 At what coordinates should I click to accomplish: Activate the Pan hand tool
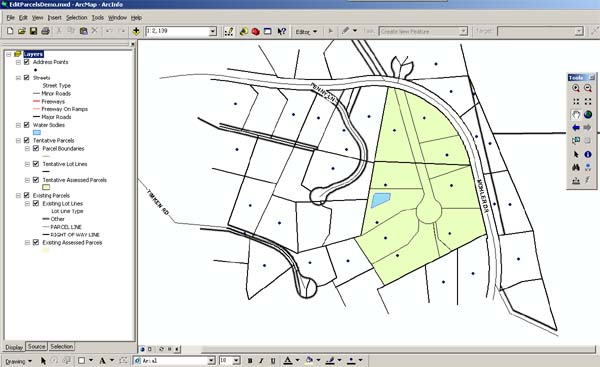[576, 114]
